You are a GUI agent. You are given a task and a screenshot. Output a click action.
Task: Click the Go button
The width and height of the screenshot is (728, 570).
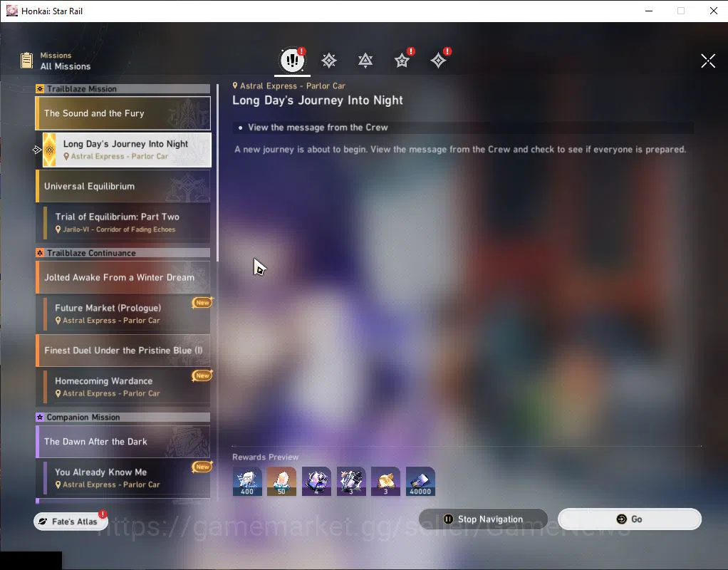(630, 519)
